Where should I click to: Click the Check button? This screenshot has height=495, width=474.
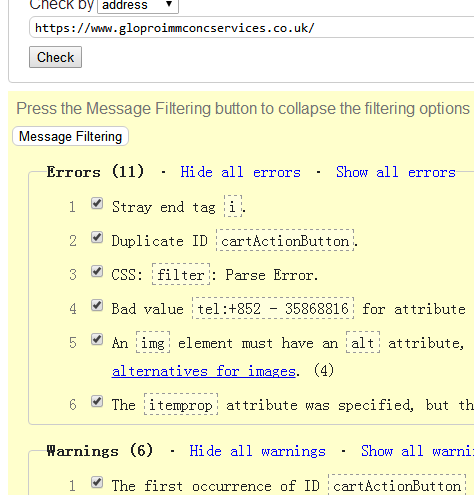(55, 57)
